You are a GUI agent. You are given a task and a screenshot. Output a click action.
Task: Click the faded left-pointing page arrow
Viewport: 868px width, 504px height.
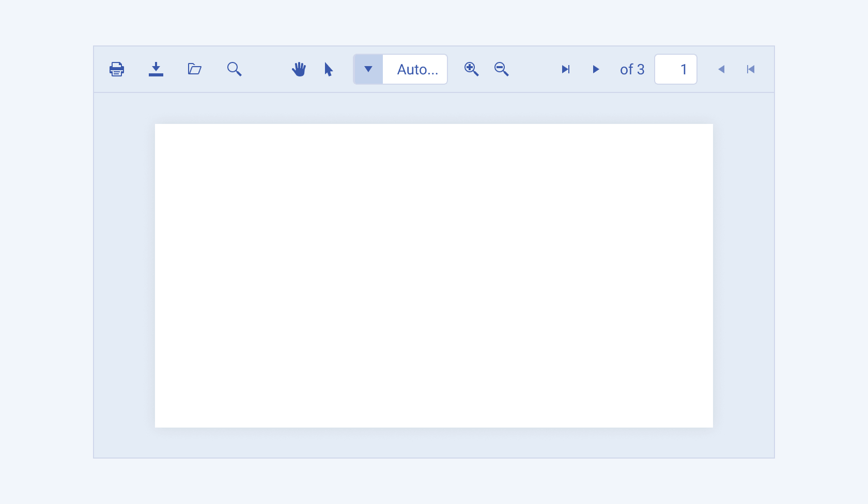(721, 69)
